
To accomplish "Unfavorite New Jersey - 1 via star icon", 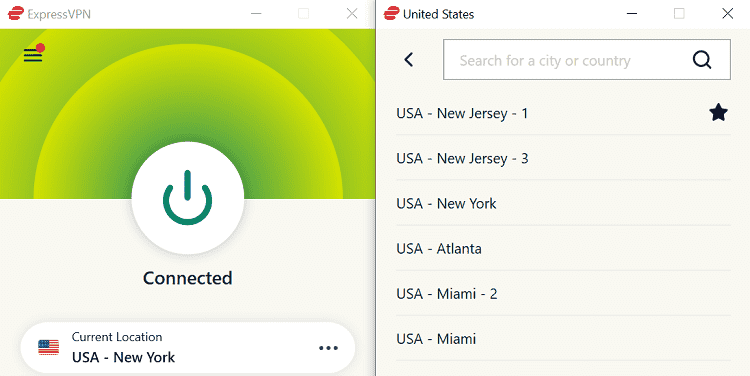I will click(718, 113).
